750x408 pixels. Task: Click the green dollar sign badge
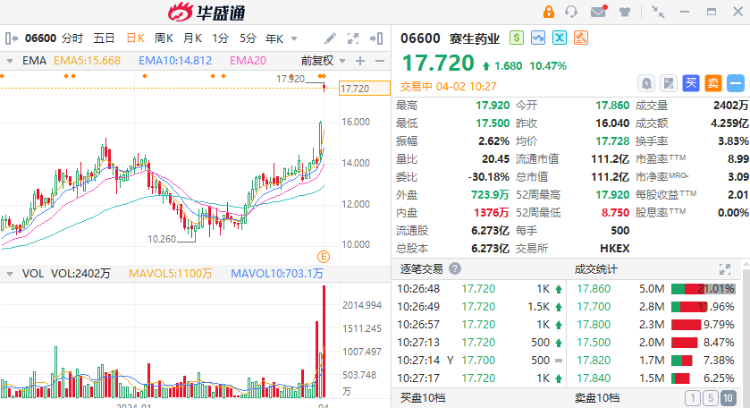517,38
